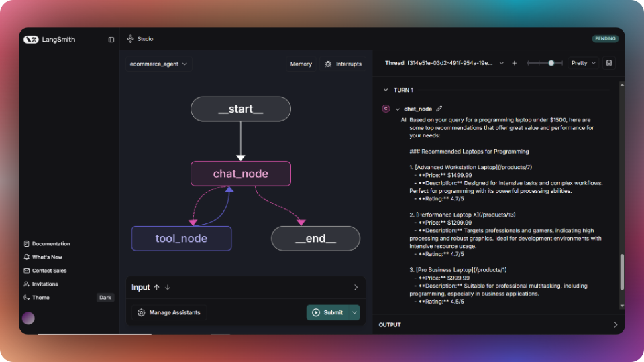Open the Submit options dropdown arrow

pos(354,313)
